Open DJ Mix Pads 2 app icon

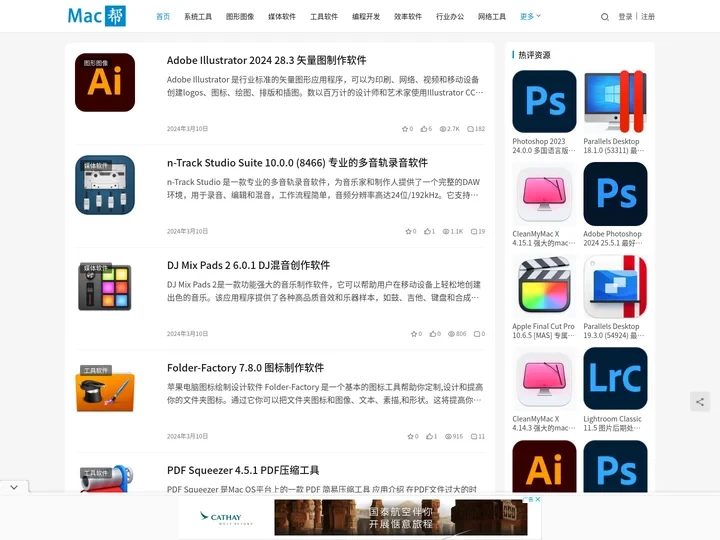(x=105, y=287)
